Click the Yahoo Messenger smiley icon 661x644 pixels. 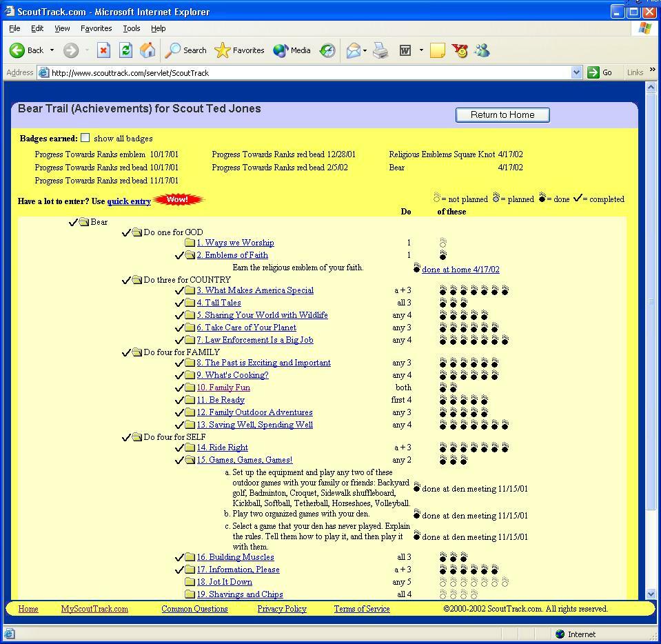[x=460, y=50]
